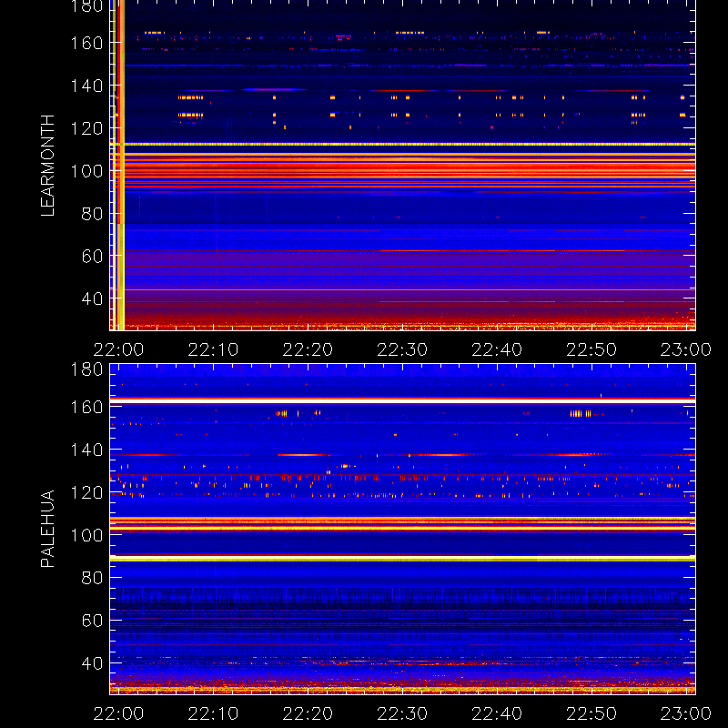Screen dimensions: 728x728
Task: Click 22:30 time label under Palehua plot
Action: point(402,713)
